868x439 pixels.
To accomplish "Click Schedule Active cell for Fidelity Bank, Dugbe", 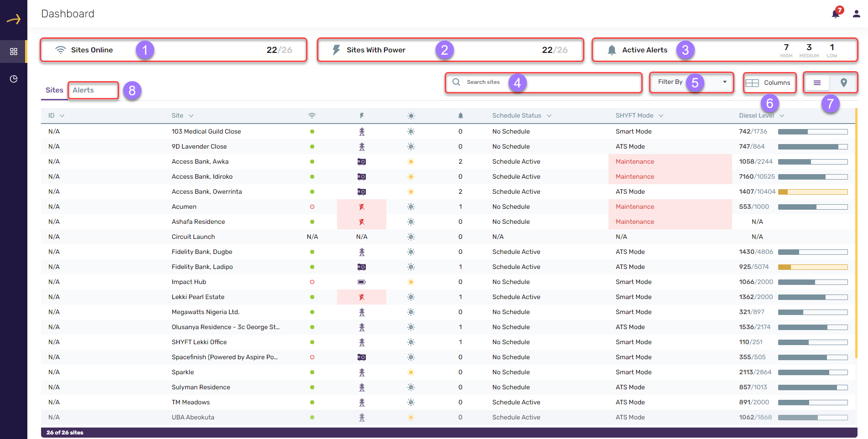I will [516, 252].
